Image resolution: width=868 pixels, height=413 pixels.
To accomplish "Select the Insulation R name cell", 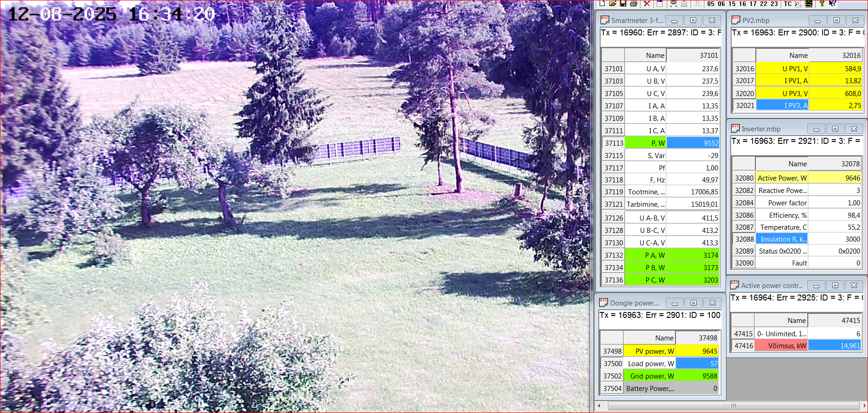I will click(x=781, y=239).
